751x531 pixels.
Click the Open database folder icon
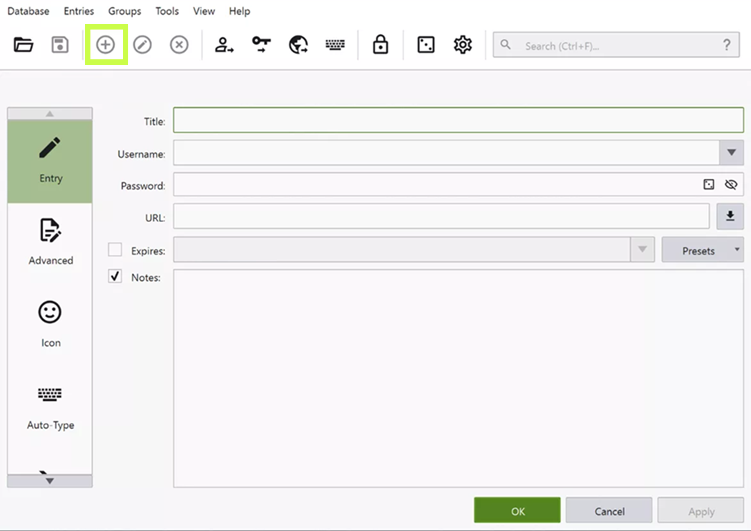click(24, 45)
